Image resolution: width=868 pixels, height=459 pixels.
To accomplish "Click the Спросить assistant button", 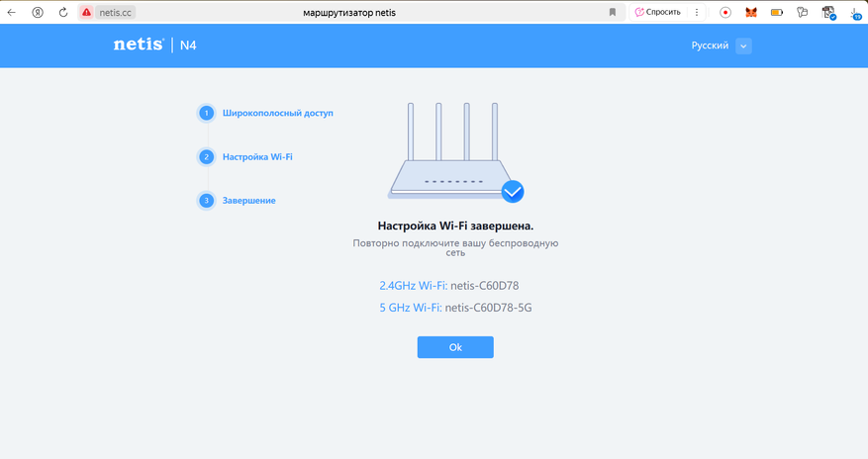I will click(657, 12).
